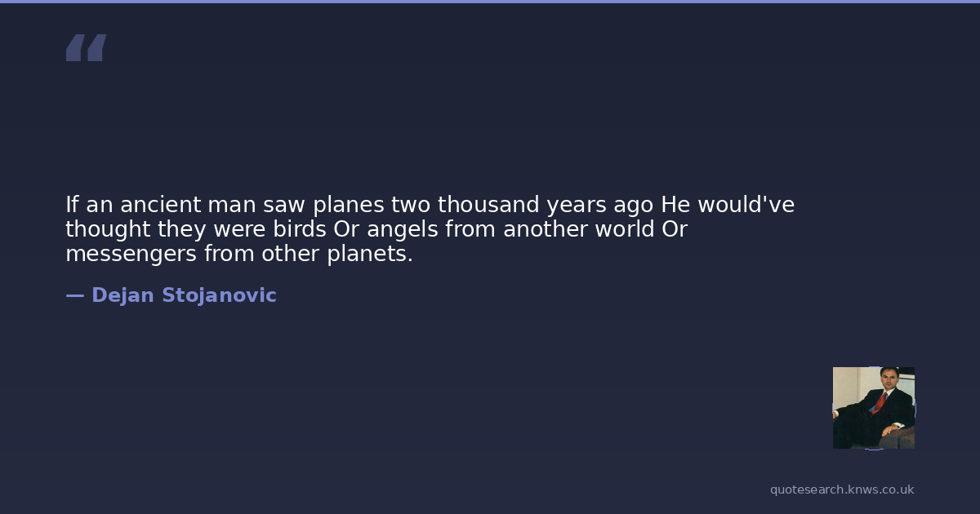Viewport: 980px width, 514px height.
Task: Click the em dash before the author name
Action: coord(74,295)
